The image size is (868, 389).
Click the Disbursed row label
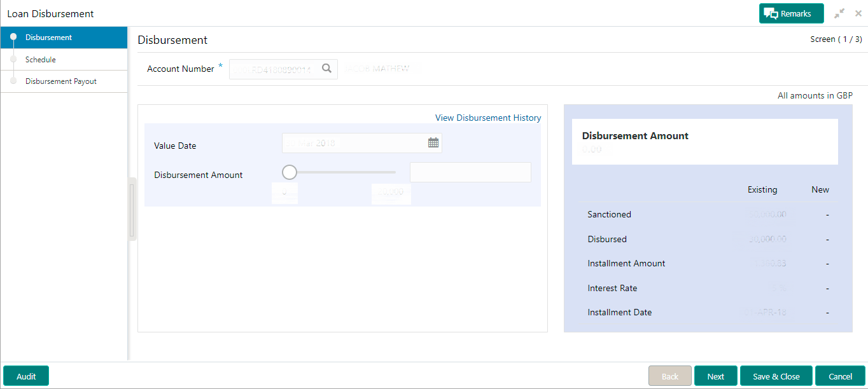(607, 239)
